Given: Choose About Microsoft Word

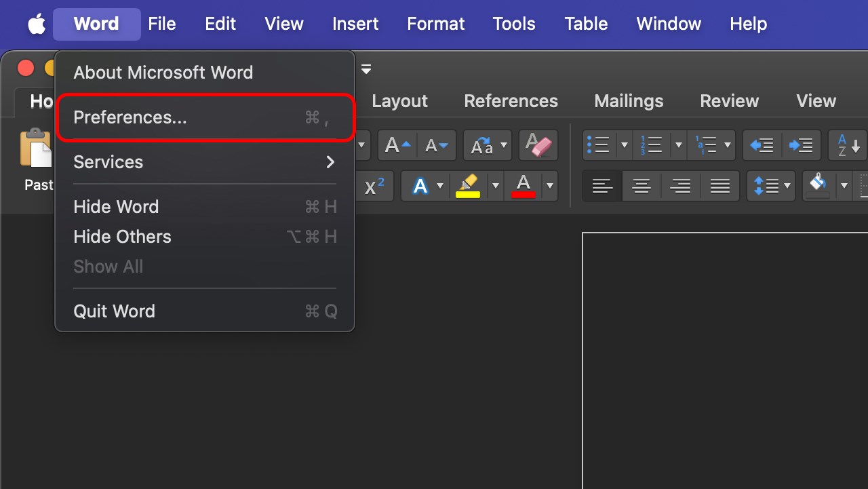Looking at the screenshot, I should pyautogui.click(x=204, y=73).
